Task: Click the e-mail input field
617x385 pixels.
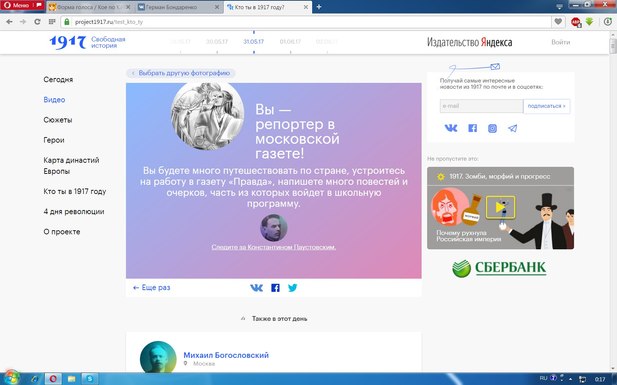Action: click(x=481, y=106)
